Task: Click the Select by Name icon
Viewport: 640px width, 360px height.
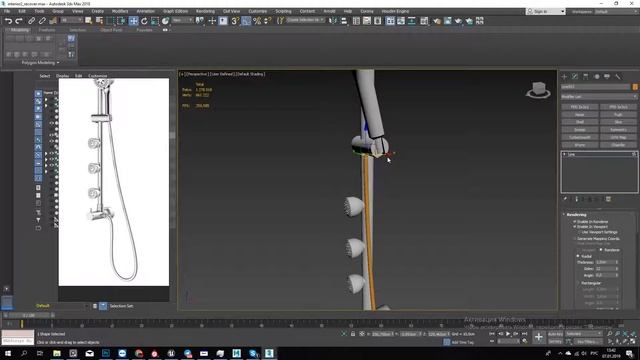Action: [x=99, y=21]
